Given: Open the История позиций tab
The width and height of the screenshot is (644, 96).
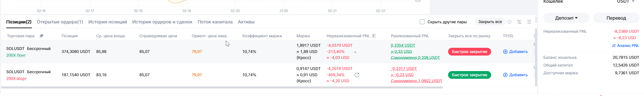Looking at the screenshot, I should pyautogui.click(x=107, y=22).
